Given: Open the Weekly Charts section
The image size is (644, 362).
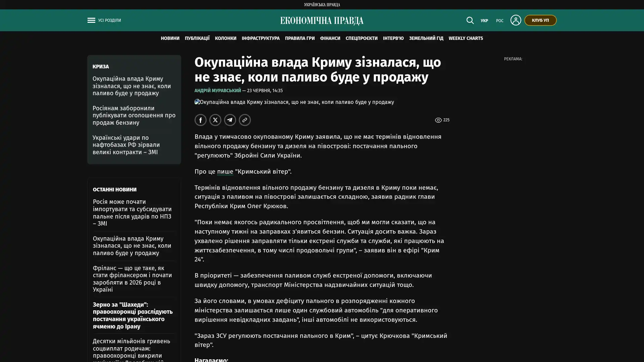Looking at the screenshot, I should [x=466, y=39].
